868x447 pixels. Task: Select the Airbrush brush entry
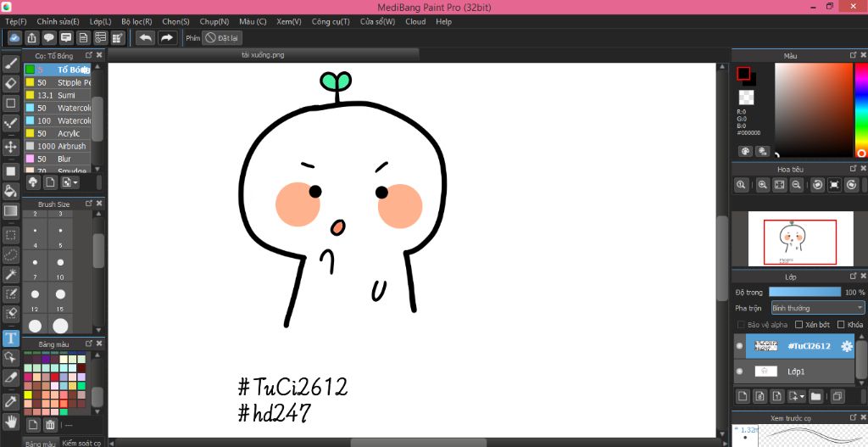pyautogui.click(x=57, y=146)
